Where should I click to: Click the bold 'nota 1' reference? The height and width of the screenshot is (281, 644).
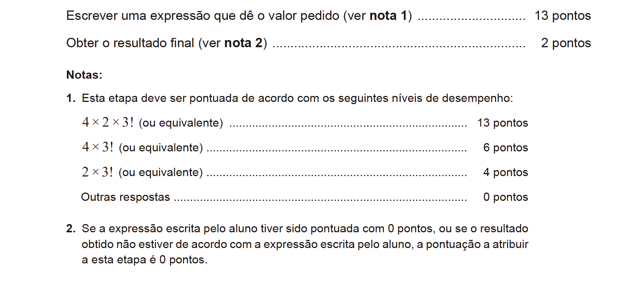[388, 16]
